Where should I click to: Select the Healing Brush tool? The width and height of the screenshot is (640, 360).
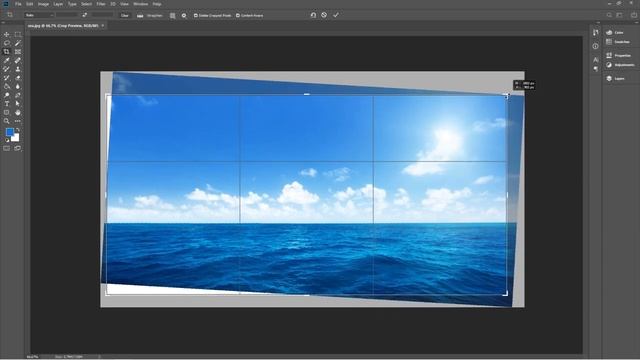(18, 60)
